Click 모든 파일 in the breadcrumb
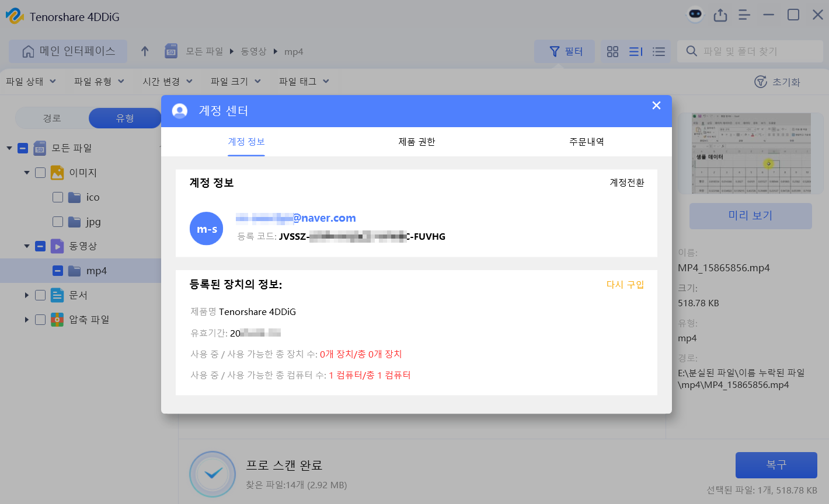 [204, 51]
